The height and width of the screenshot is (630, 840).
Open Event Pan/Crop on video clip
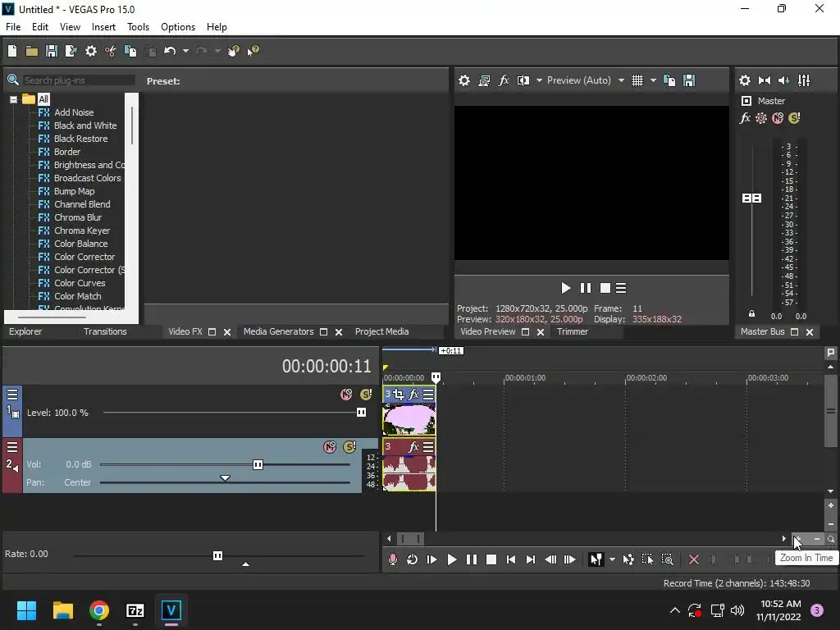399,395
